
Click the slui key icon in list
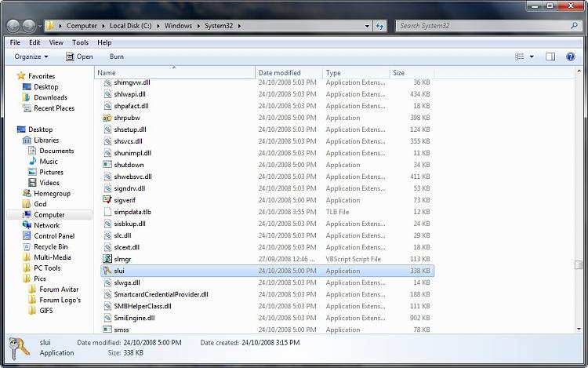coord(107,271)
